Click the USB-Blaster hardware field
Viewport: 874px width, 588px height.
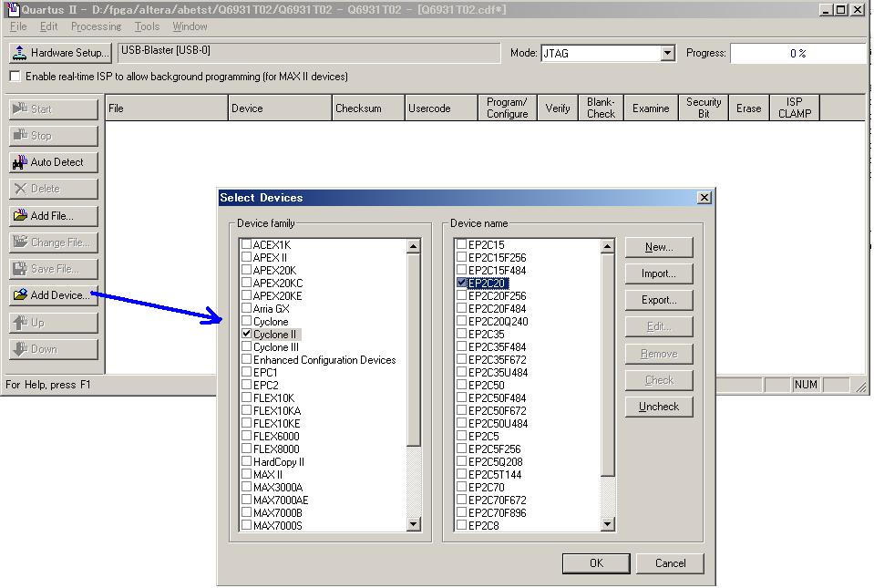pos(309,53)
